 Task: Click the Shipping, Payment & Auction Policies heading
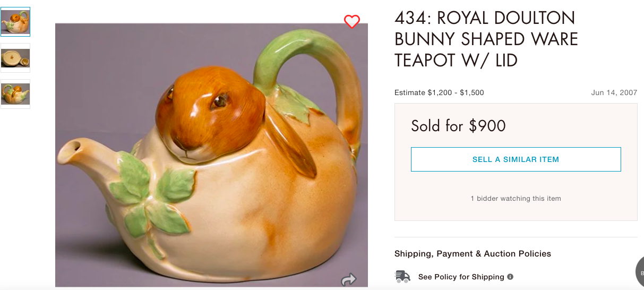pyautogui.click(x=473, y=254)
